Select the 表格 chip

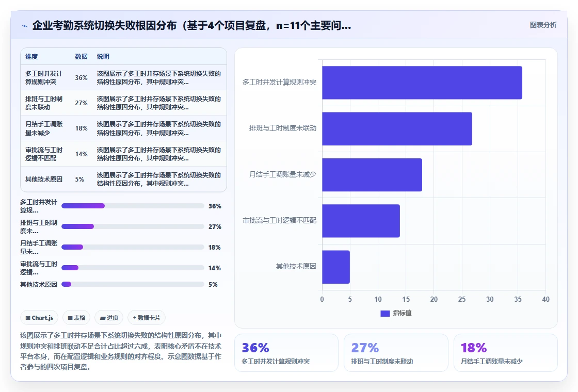[77, 318]
